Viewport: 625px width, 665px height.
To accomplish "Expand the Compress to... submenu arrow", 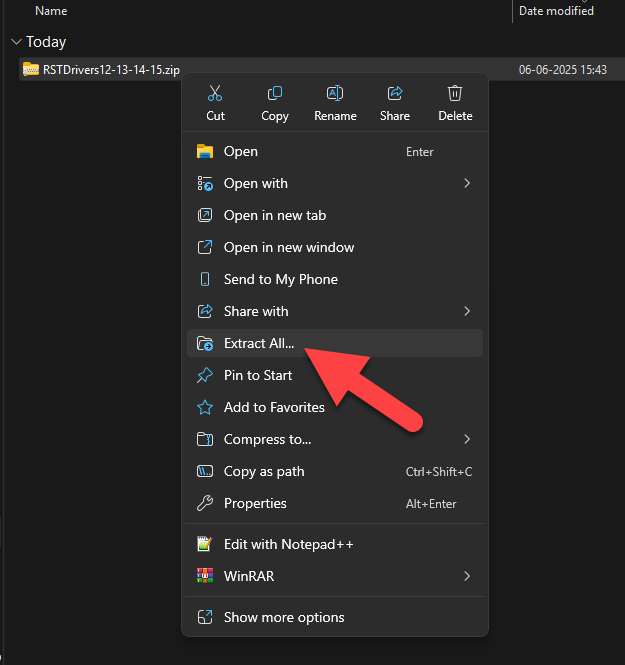I will coord(467,439).
